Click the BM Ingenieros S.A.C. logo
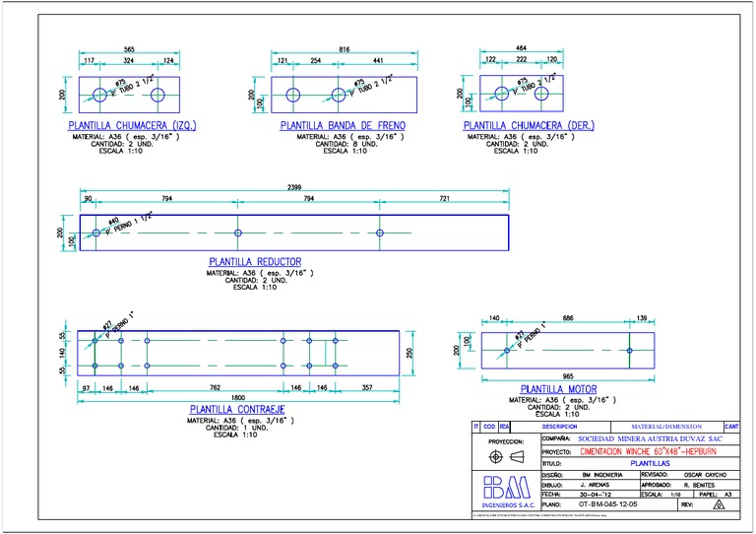Image resolution: width=756 pixels, height=534 pixels. tap(508, 491)
